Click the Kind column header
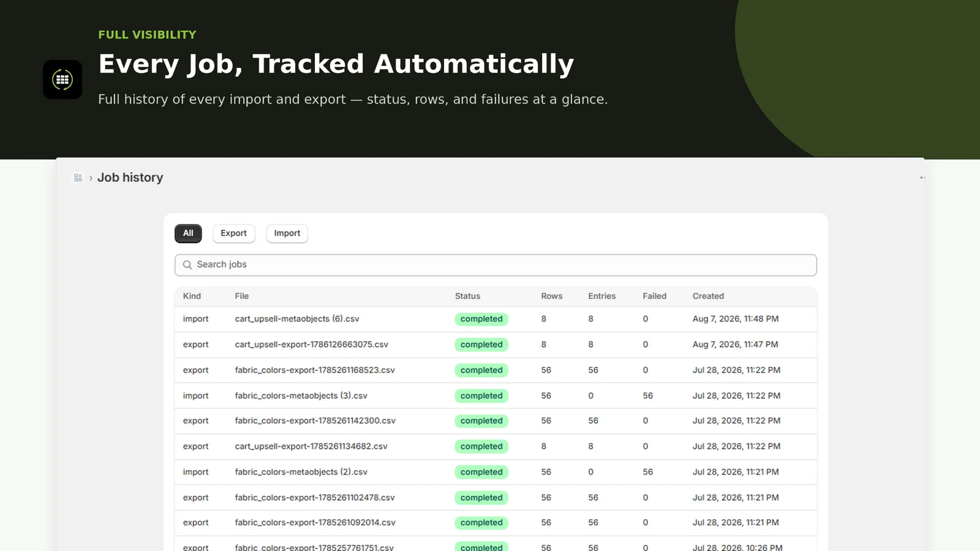980x551 pixels. (x=192, y=296)
